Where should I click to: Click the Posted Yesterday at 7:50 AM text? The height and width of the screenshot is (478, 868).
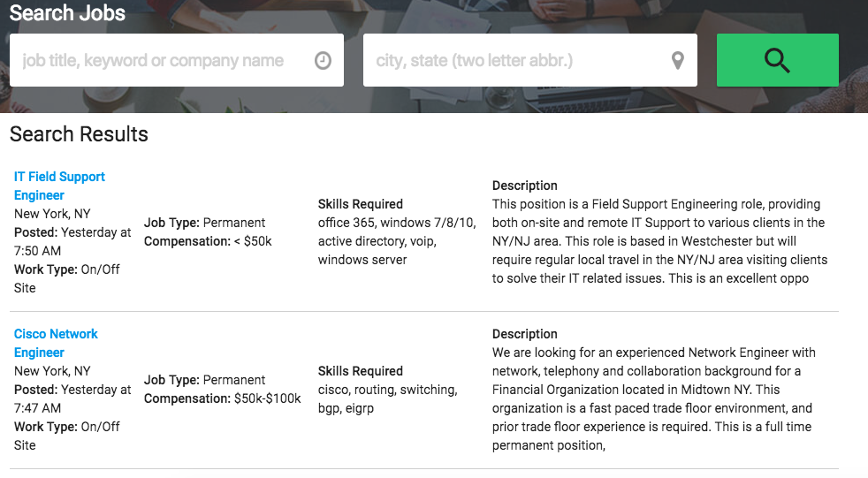click(x=72, y=241)
